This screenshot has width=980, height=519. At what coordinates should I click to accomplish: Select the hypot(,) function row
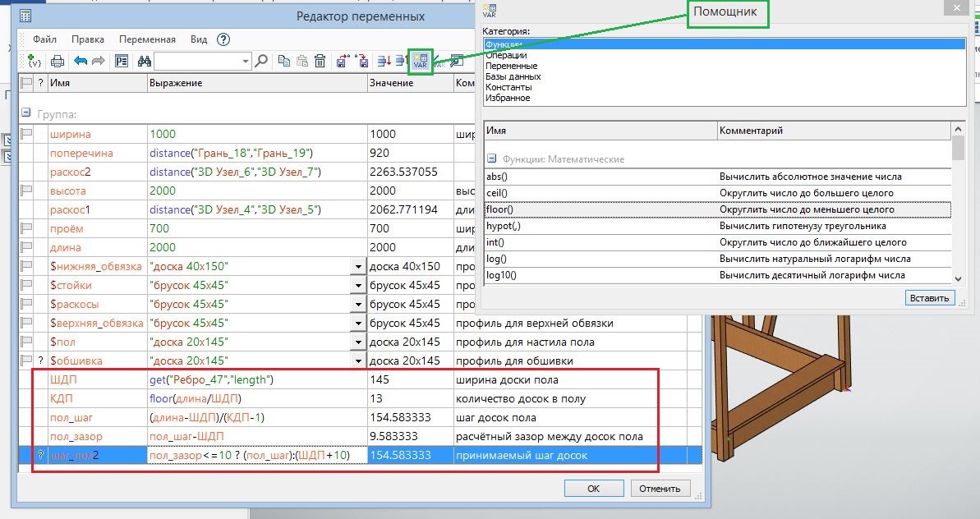717,226
